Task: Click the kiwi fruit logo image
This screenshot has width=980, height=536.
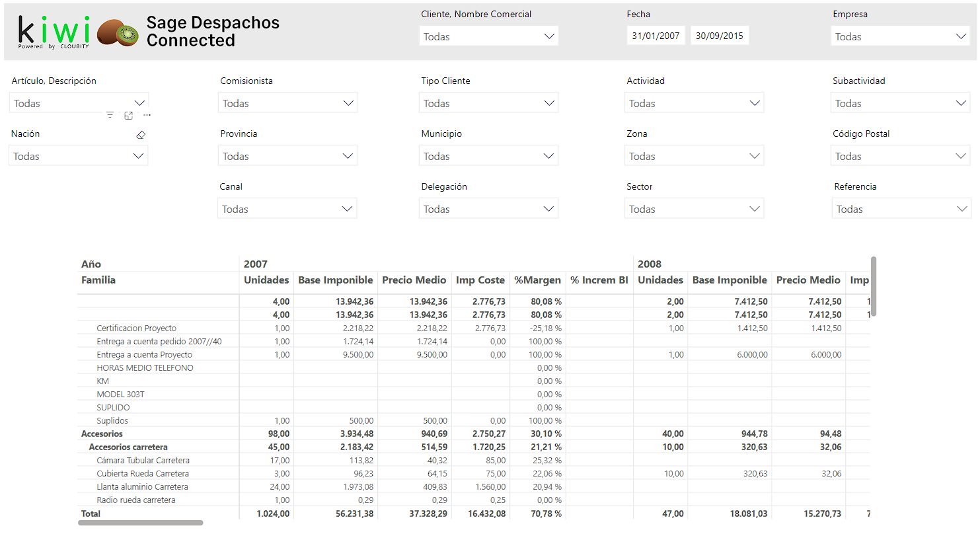Action: coord(118,32)
